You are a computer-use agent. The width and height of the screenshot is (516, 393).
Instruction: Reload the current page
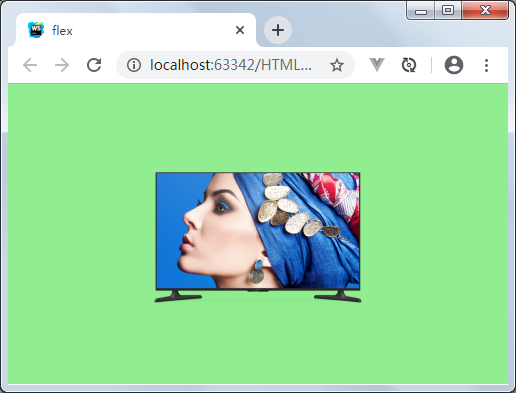click(94, 65)
